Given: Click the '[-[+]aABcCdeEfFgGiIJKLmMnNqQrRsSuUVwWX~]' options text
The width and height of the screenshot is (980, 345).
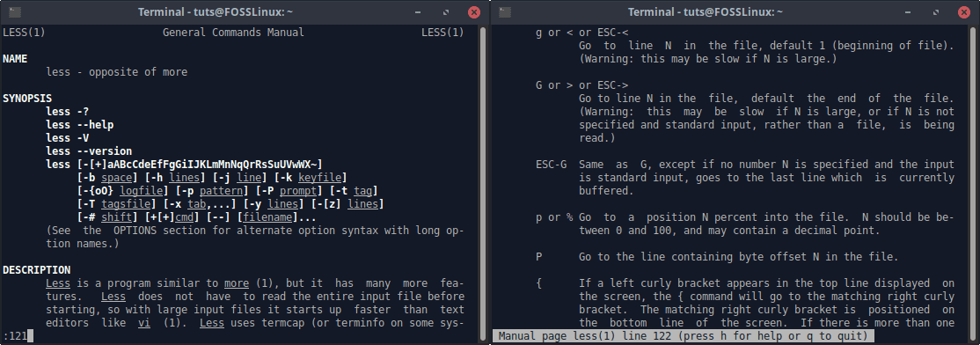Looking at the screenshot, I should pyautogui.click(x=200, y=165).
